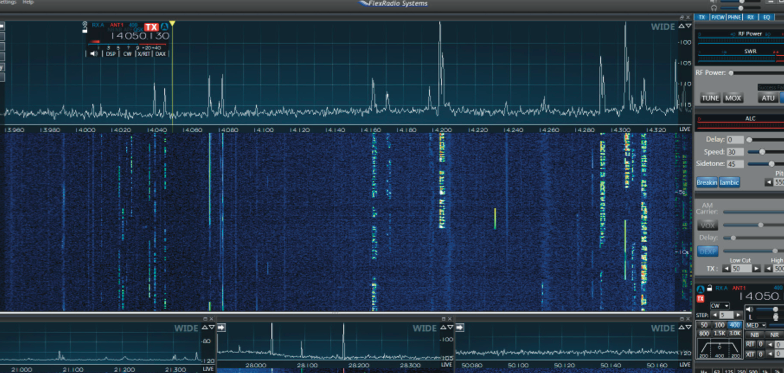Click the MOX button
Image resolution: width=784 pixels, height=373 pixels.
pyautogui.click(x=733, y=98)
